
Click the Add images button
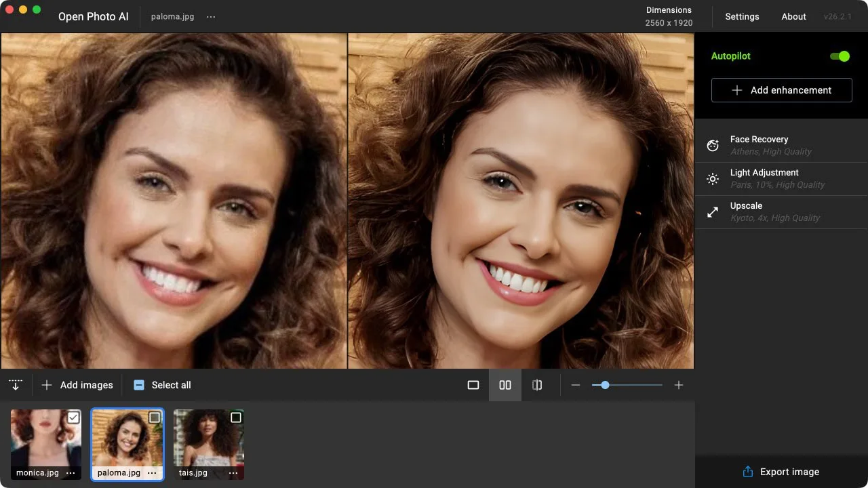(77, 385)
